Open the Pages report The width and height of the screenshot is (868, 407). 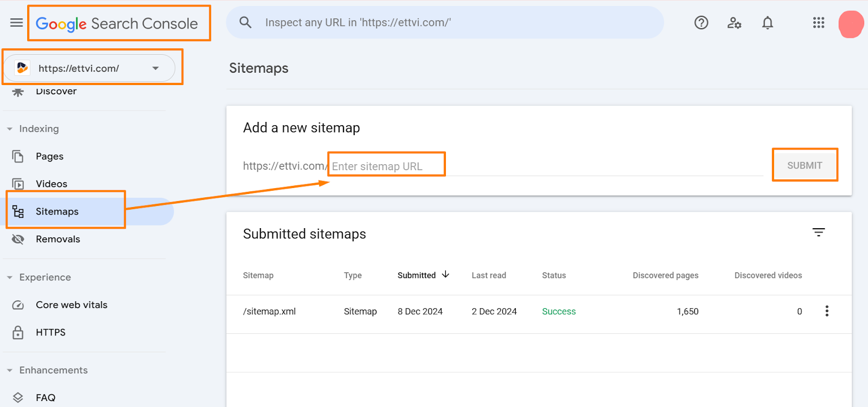50,156
